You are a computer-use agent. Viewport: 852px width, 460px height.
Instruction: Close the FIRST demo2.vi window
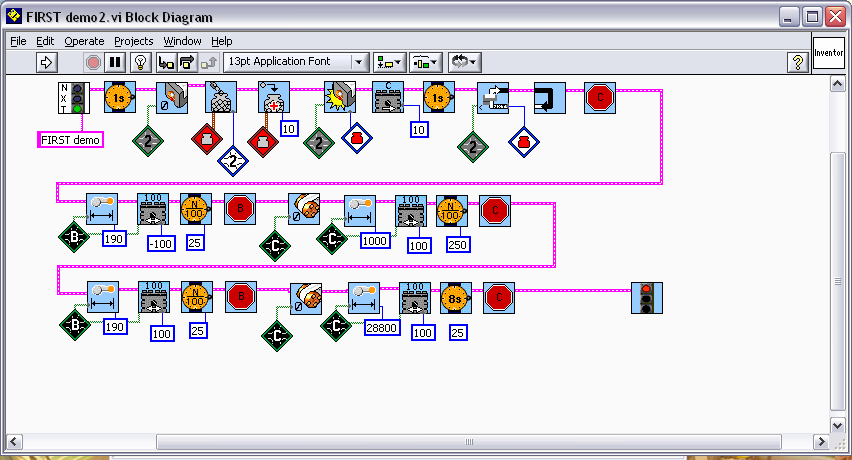[836, 17]
